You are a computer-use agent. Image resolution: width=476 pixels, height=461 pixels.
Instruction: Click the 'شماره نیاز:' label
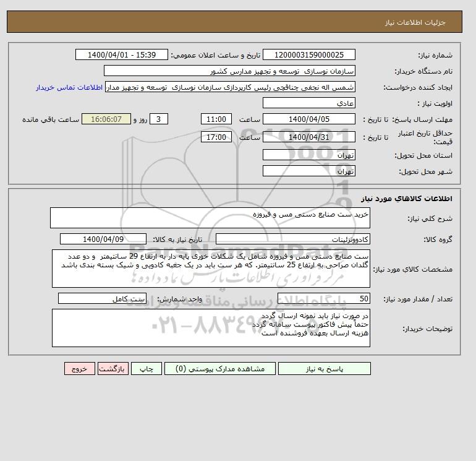click(435, 55)
